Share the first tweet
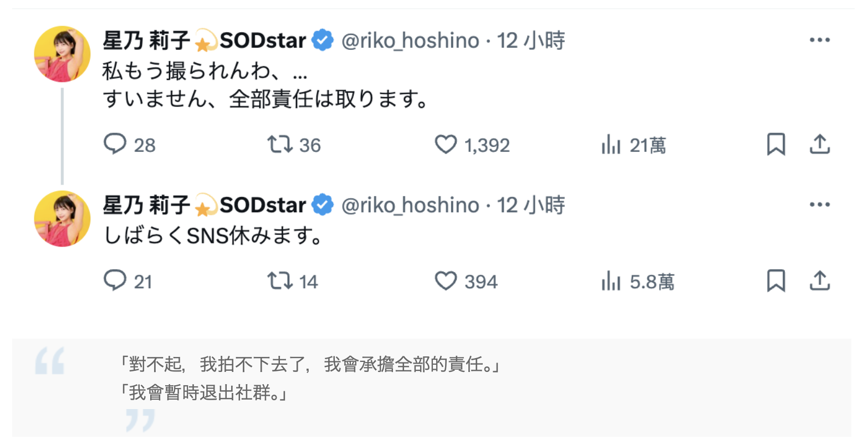868x439 pixels. point(820,143)
